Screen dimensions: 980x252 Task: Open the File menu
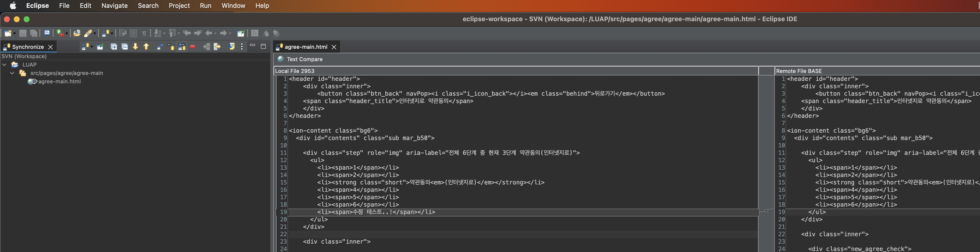[64, 6]
